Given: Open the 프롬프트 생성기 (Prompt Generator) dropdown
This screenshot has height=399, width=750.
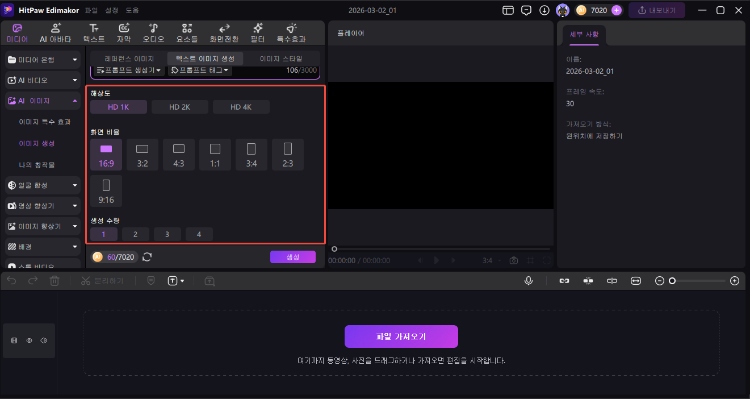Looking at the screenshot, I should pos(129,70).
